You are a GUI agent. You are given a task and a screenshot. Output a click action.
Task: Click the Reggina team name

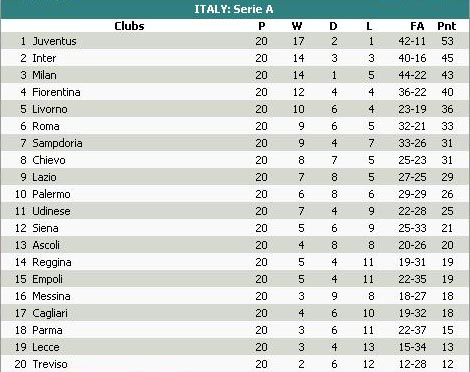coord(52,262)
